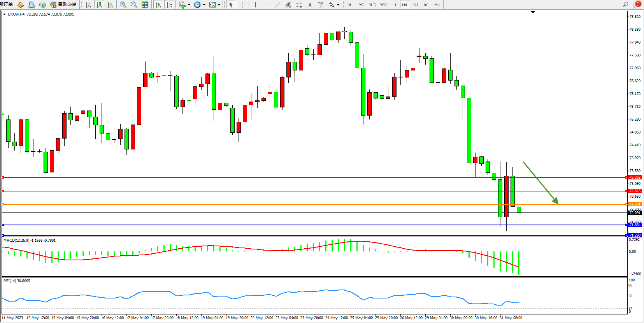644x323 pixels.
Task: Choose the Fibonacci retracement tool
Action: (299, 5)
